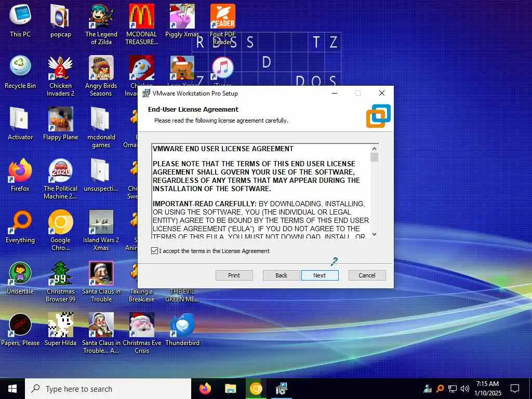The width and height of the screenshot is (532, 399).
Task: Open the user-profile system tray icon
Action: coord(428,389)
